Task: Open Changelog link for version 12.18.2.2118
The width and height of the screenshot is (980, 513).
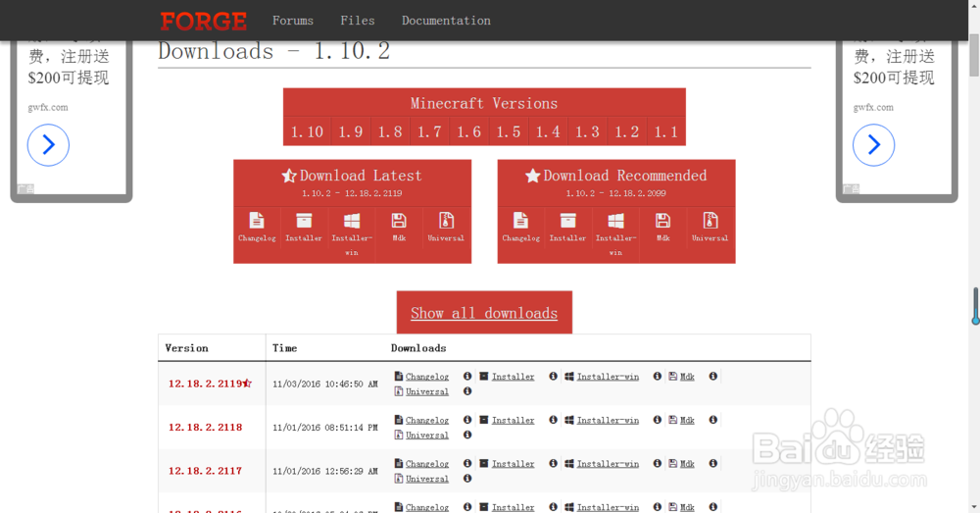Action: click(x=427, y=421)
